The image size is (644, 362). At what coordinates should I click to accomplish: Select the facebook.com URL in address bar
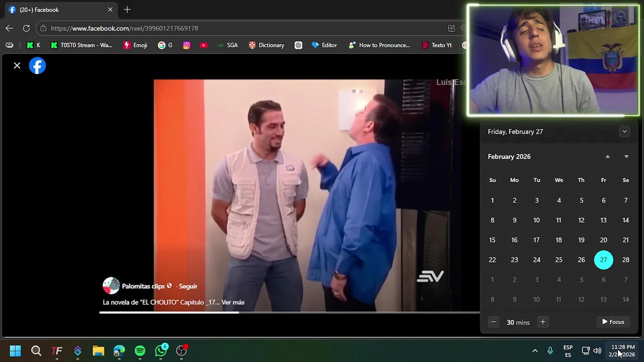coord(124,28)
